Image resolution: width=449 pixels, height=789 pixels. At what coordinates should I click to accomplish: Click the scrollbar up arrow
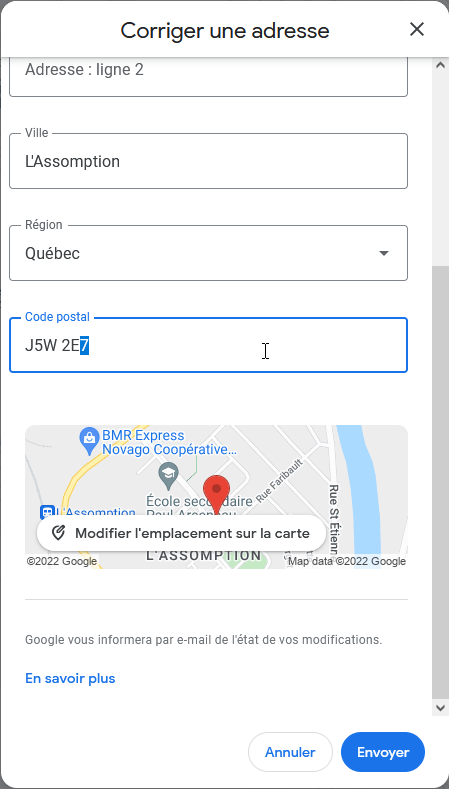pos(439,65)
